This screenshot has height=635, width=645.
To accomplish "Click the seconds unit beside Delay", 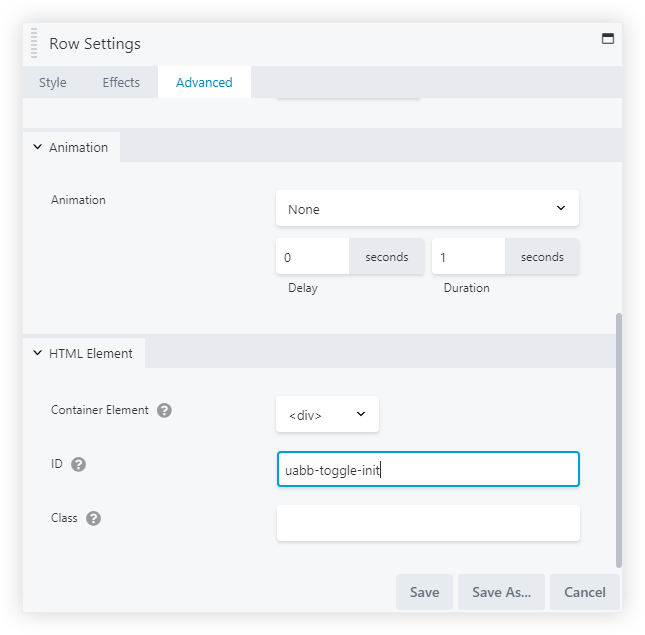I will click(x=386, y=257).
